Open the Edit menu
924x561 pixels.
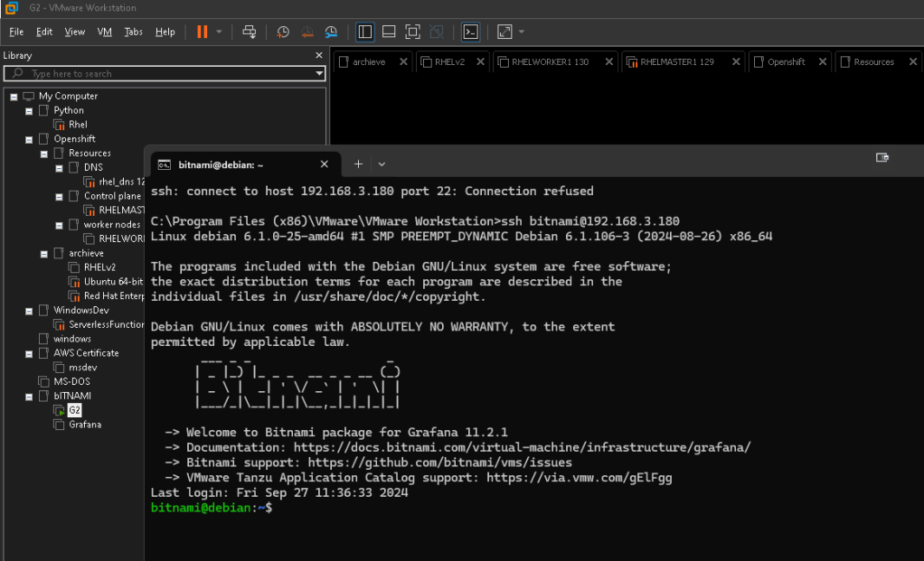point(44,32)
